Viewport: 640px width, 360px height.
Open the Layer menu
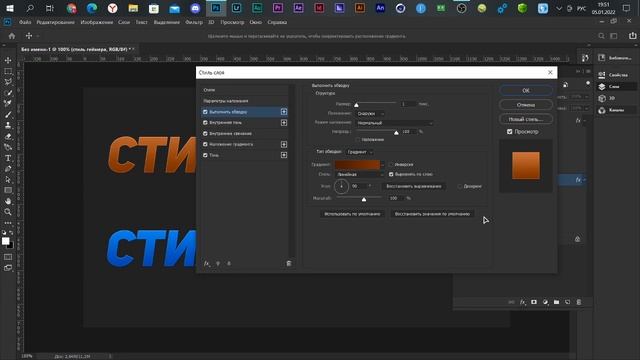point(124,22)
